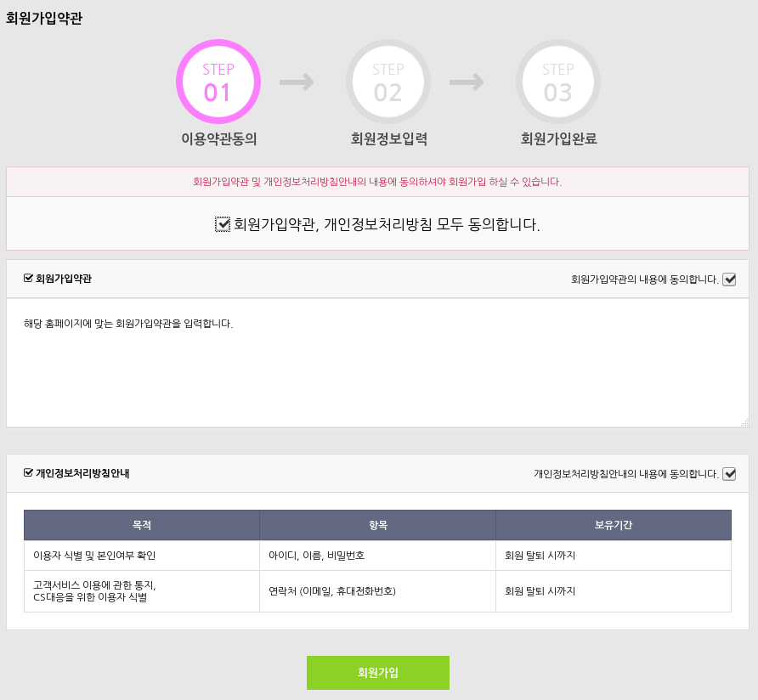
Task: Click the arrow between STEP 01 and 02
Action: pos(297,82)
